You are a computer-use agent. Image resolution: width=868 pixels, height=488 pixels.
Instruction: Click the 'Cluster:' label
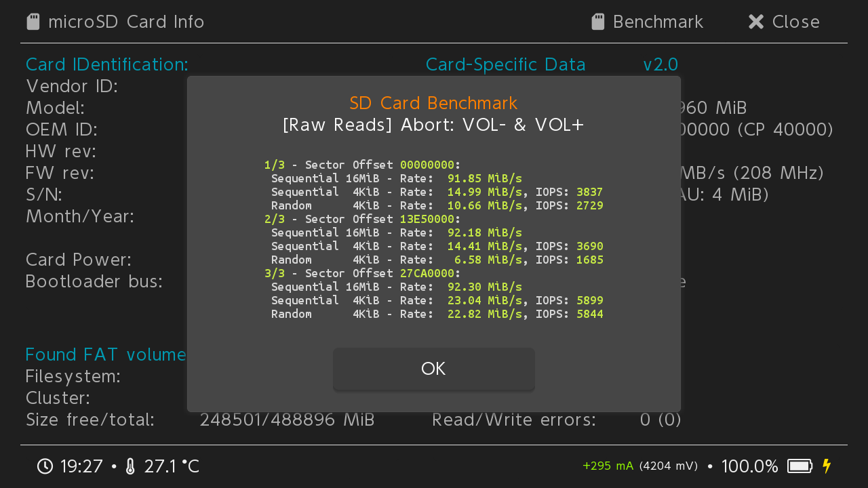point(58,398)
